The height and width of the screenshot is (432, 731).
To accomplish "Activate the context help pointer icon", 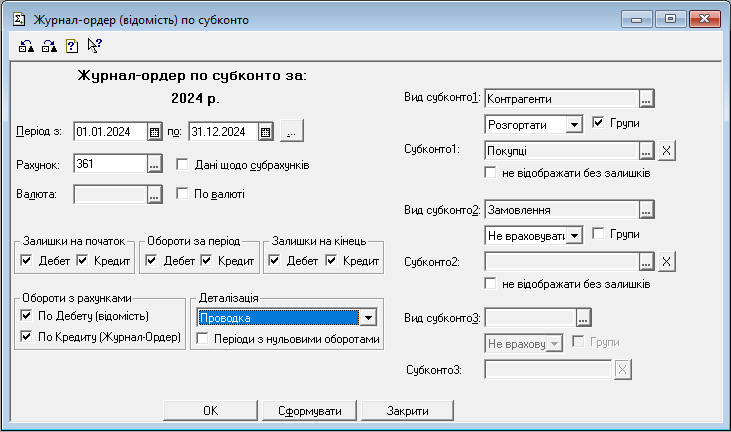I will coord(94,45).
